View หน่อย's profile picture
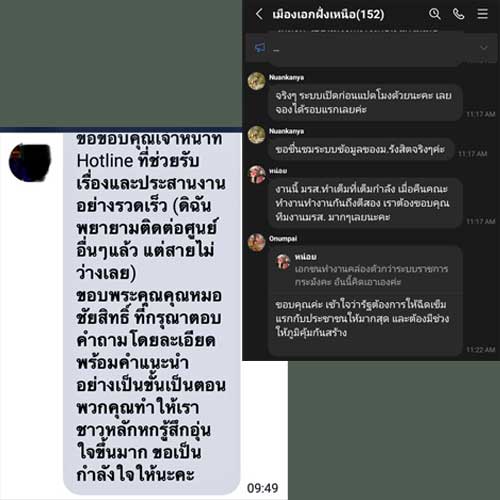Viewport: 500px width, 500px height. point(257,174)
